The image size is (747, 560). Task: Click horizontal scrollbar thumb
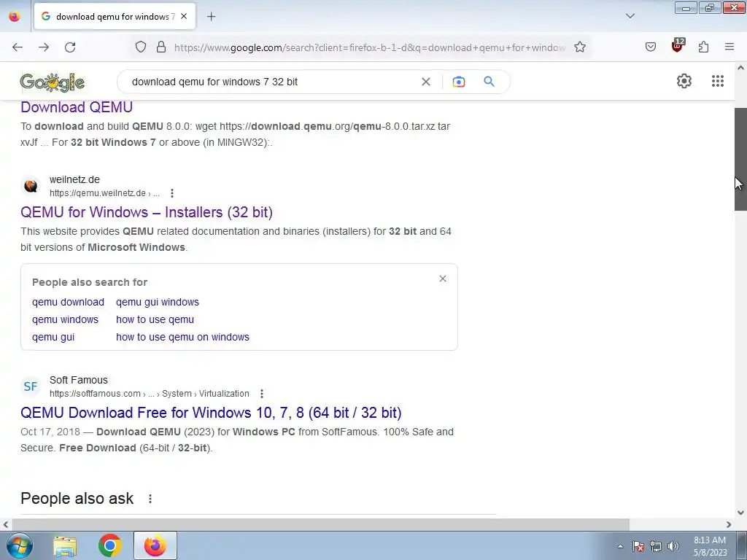pyautogui.click(x=321, y=524)
